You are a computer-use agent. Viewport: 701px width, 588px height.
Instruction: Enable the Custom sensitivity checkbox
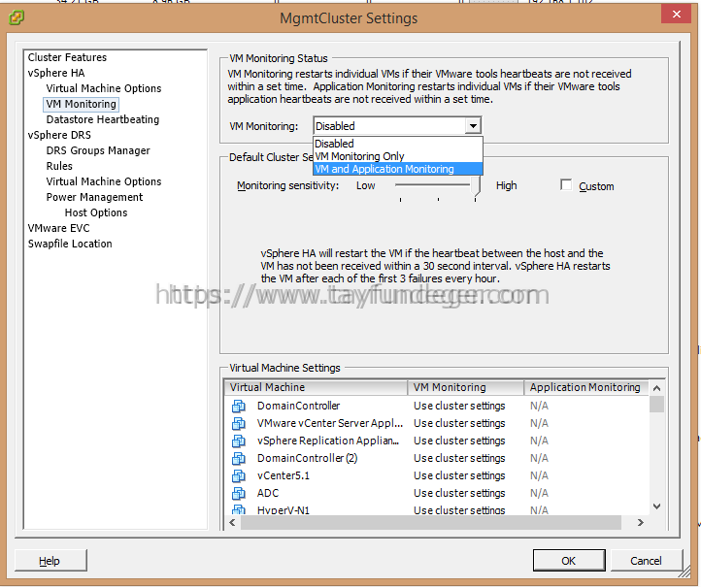point(566,185)
